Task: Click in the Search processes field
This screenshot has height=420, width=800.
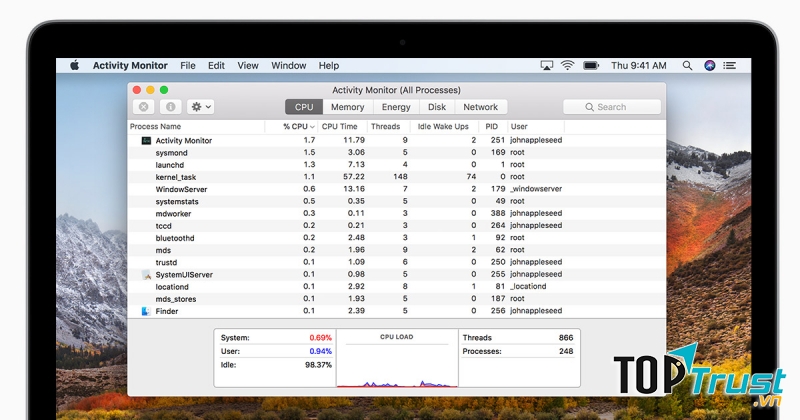Action: click(x=612, y=107)
